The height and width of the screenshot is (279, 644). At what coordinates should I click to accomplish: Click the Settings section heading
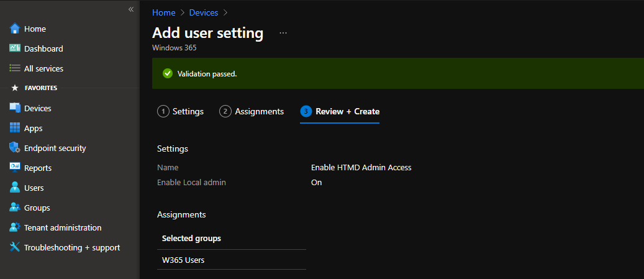click(173, 149)
